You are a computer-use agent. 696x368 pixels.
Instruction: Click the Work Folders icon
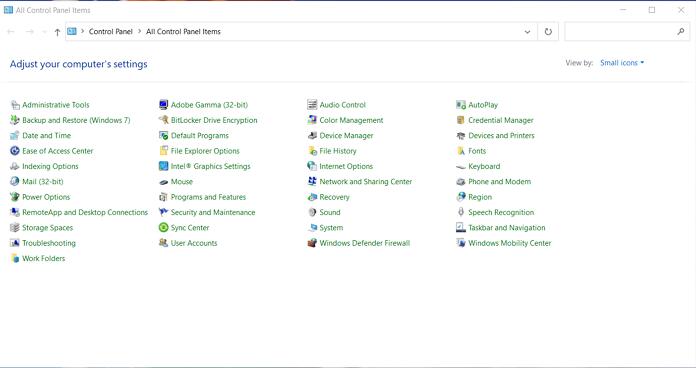point(15,258)
